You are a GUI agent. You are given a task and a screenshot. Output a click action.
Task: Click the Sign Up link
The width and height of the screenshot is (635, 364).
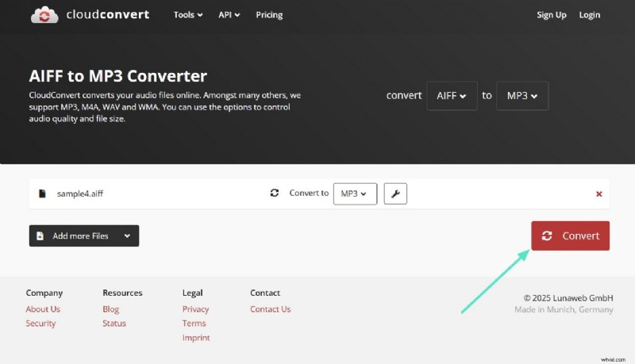tap(551, 15)
